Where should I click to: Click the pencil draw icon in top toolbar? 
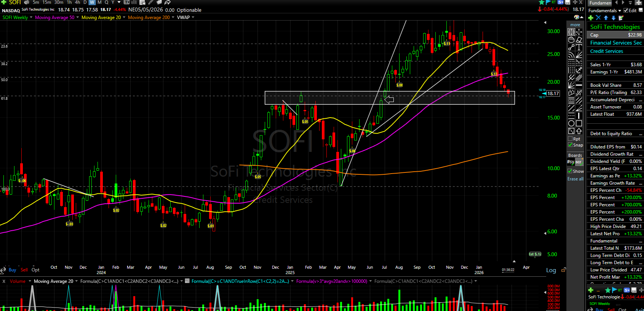pyautogui.click(x=151, y=2)
